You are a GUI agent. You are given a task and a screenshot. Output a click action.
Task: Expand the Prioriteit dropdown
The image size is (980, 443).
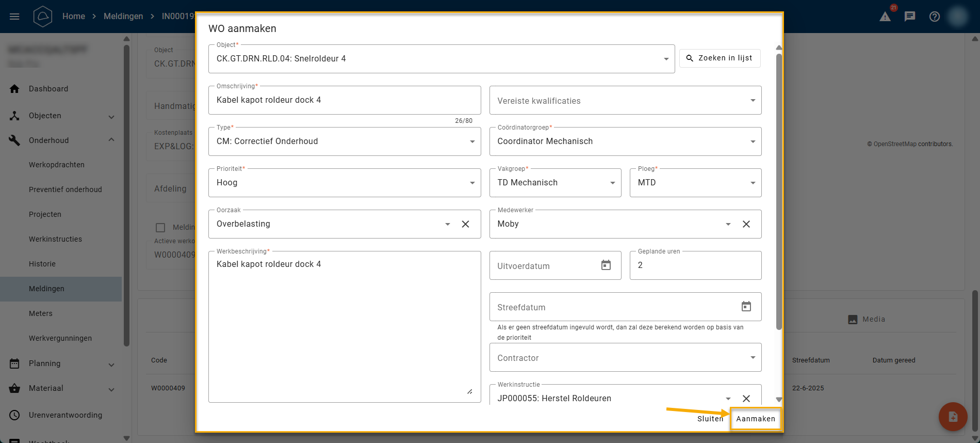(472, 183)
